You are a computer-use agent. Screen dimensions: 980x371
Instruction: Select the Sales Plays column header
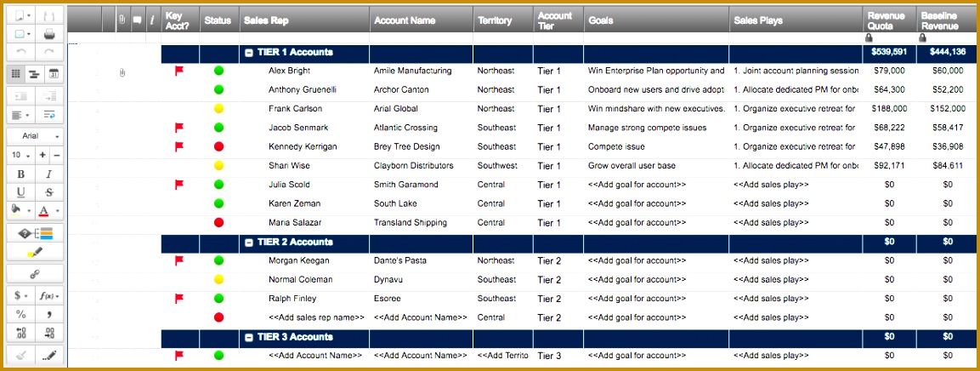[796, 20]
